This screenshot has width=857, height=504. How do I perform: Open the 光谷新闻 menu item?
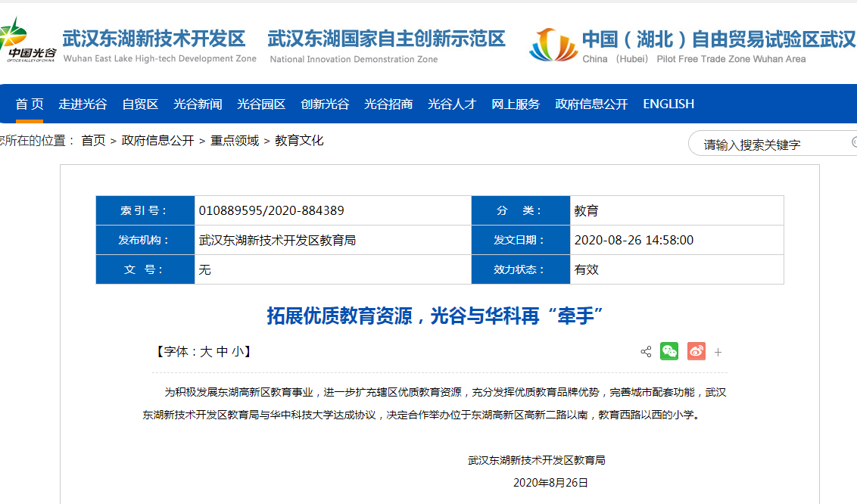click(x=198, y=104)
